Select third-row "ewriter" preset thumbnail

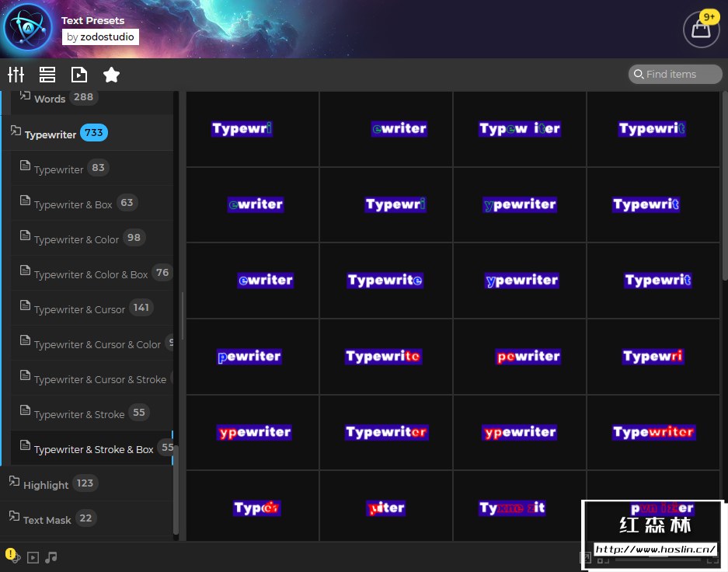click(253, 281)
